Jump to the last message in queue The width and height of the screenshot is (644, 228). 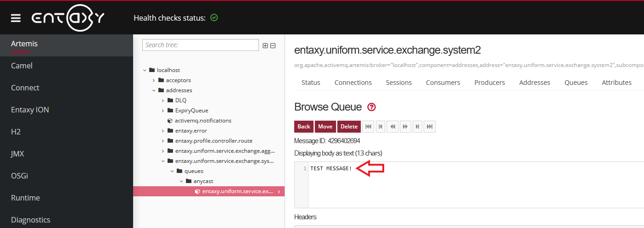pos(429,127)
